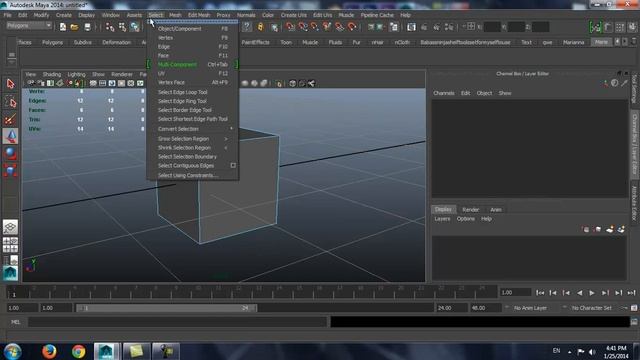Switch to the nCloth shelf tab
Screen dimensions: 640x360
pyautogui.click(x=402, y=42)
